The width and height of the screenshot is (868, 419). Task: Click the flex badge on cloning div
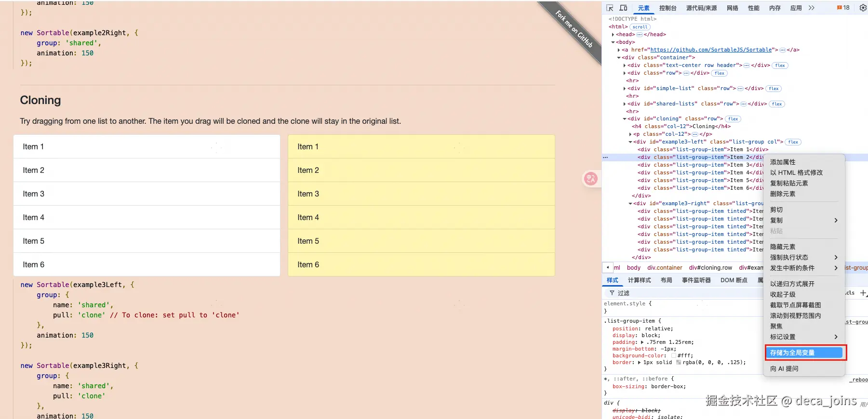(x=733, y=119)
